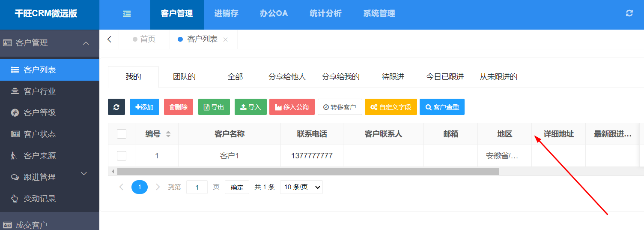Viewport: 644px width, 230px height.
Task: Switch to 客户管理 top navigation menu
Action: 177,14
